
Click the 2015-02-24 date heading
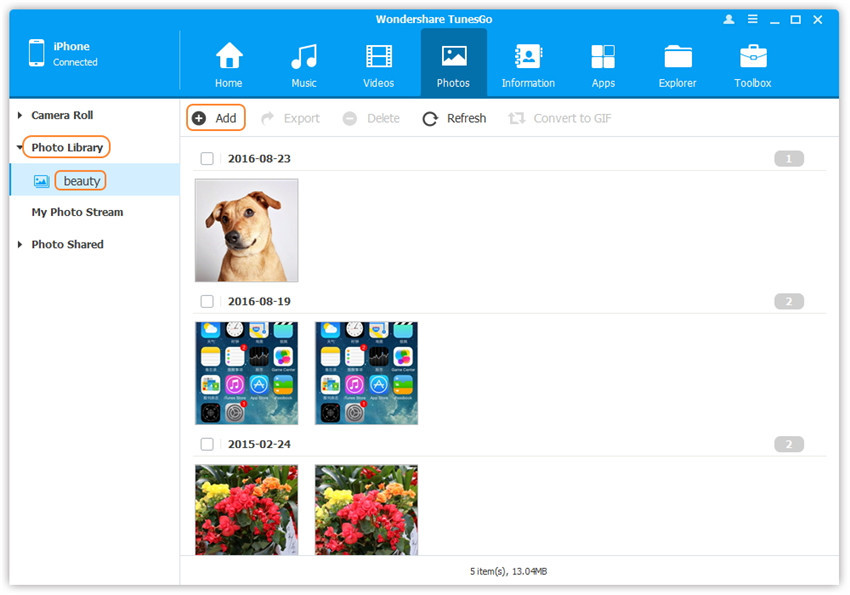coord(259,444)
